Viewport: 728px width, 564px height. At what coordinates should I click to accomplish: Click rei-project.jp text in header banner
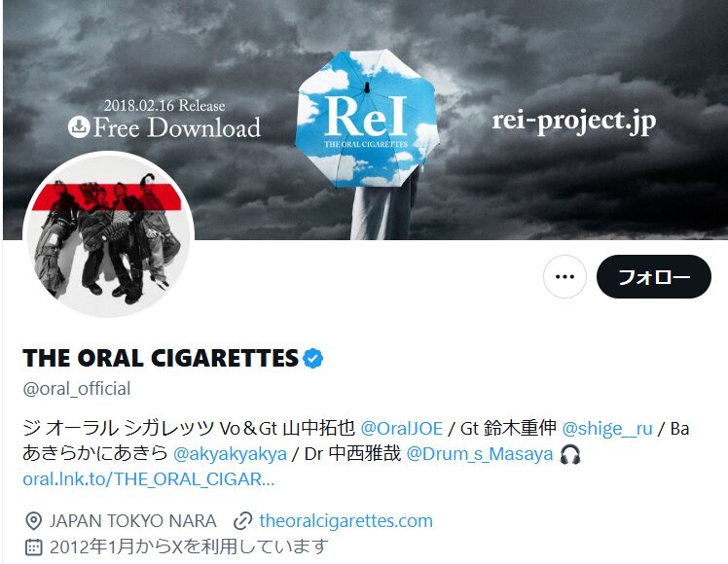(574, 122)
